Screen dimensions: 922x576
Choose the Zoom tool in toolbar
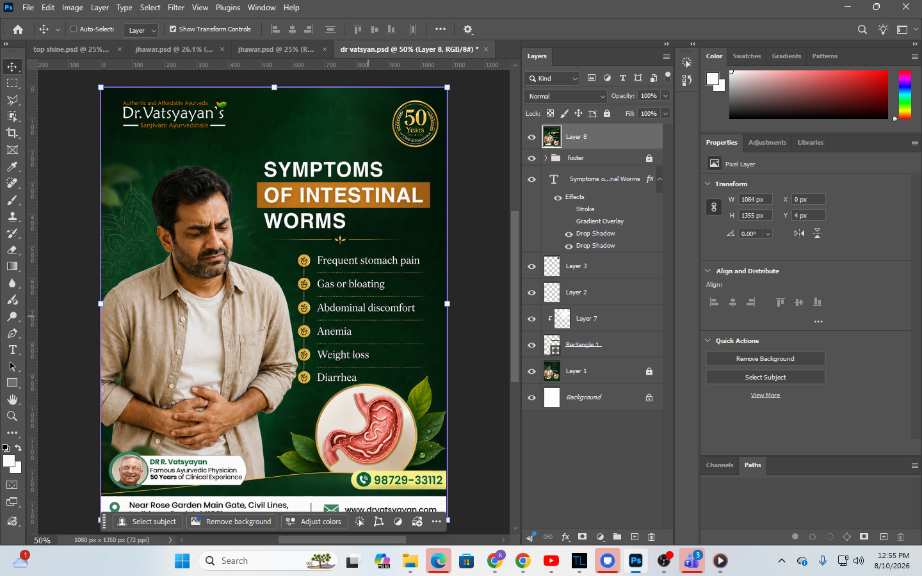12,416
